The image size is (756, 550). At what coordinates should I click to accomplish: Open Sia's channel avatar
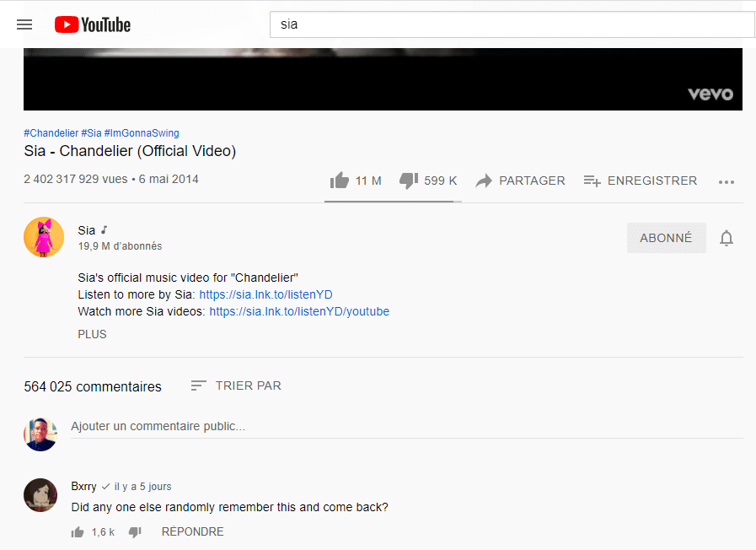click(44, 237)
